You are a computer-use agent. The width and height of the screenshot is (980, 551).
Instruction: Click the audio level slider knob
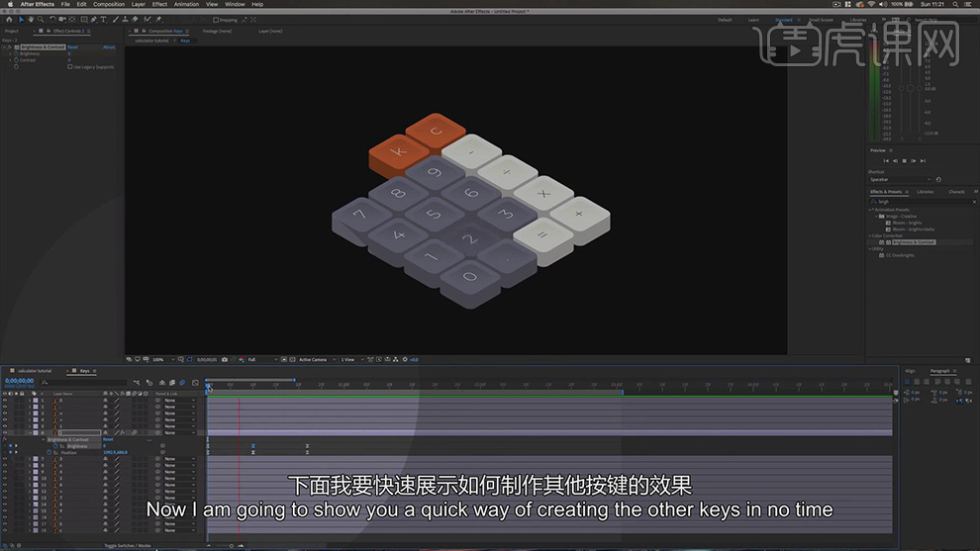click(x=910, y=89)
